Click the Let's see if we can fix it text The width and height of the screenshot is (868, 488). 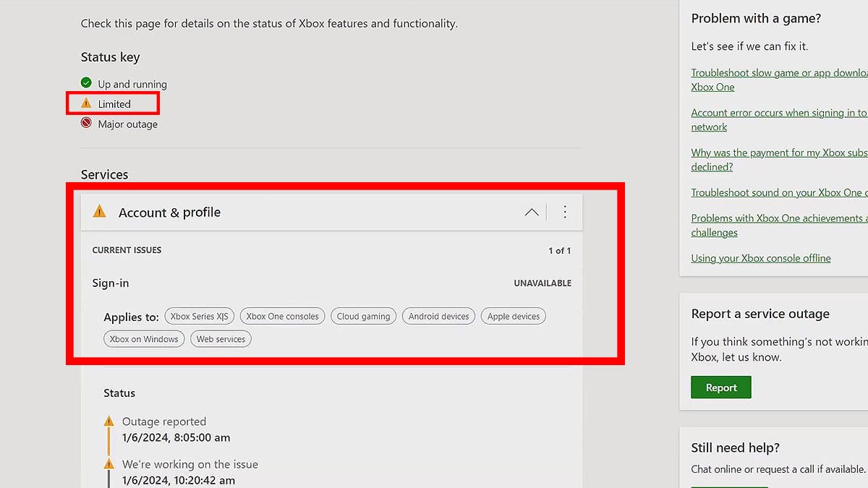(x=749, y=46)
